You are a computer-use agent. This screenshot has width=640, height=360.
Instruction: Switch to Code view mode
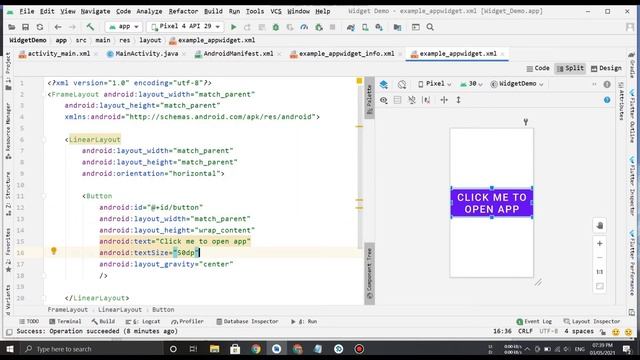click(538, 68)
